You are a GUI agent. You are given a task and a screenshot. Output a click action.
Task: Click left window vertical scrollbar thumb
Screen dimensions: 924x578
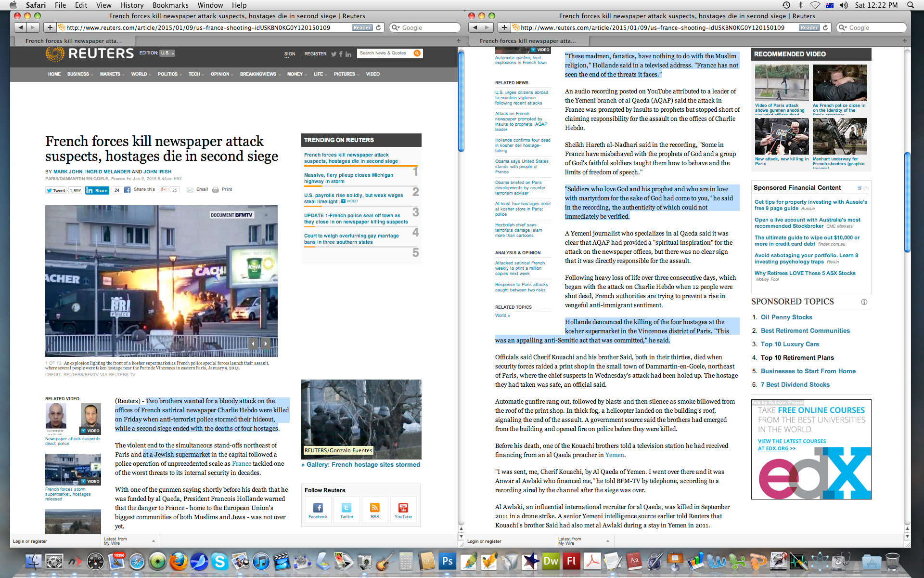click(x=461, y=101)
